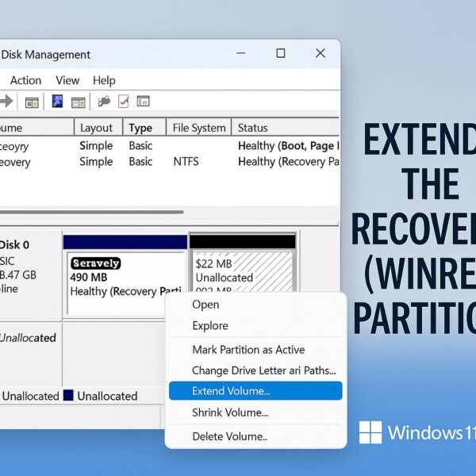476x476 pixels.
Task: Open the View menu
Action: 67,80
